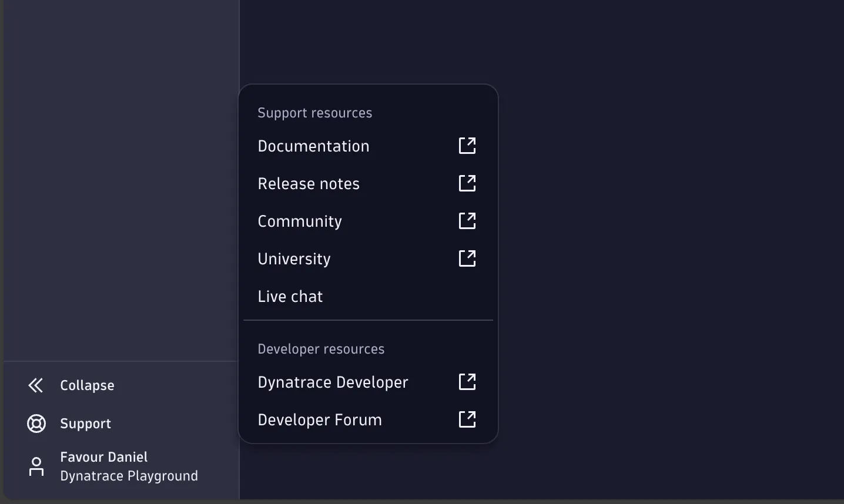
Task: Click the Developer resources section heading
Action: tap(321, 349)
